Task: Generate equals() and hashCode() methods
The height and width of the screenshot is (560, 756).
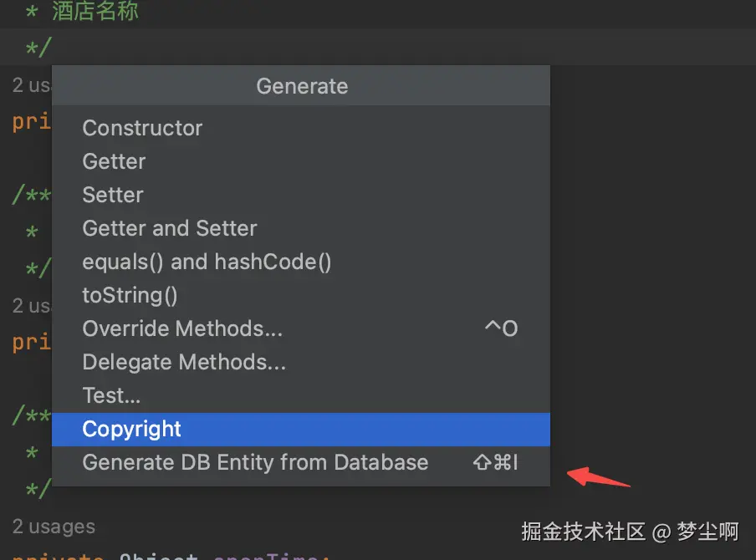Action: coord(207,262)
